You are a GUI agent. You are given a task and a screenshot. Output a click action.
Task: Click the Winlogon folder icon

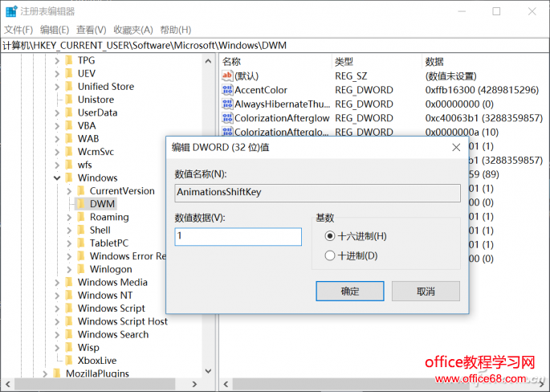(x=81, y=269)
